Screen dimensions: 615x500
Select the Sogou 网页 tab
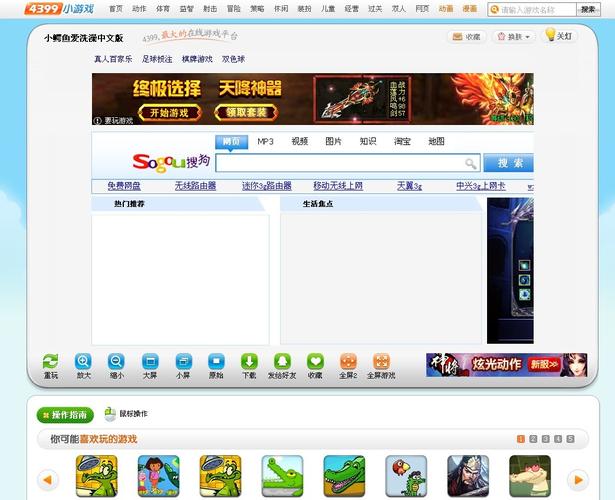231,142
